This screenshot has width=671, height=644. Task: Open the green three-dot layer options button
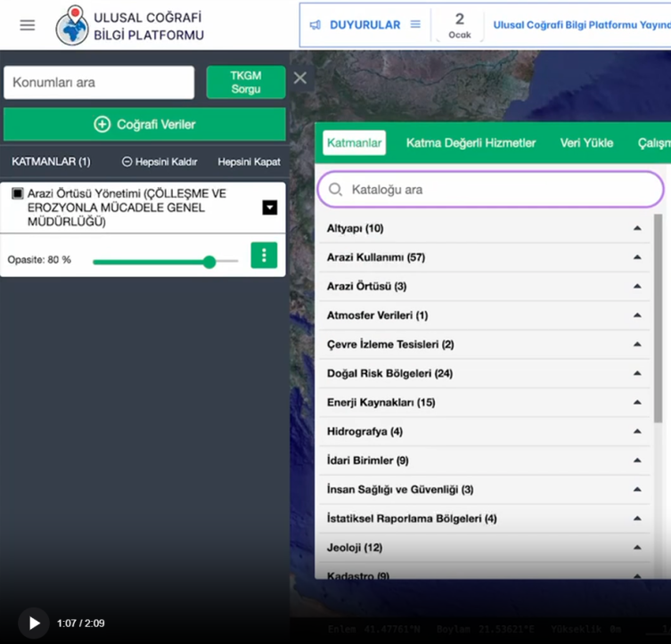(x=264, y=256)
